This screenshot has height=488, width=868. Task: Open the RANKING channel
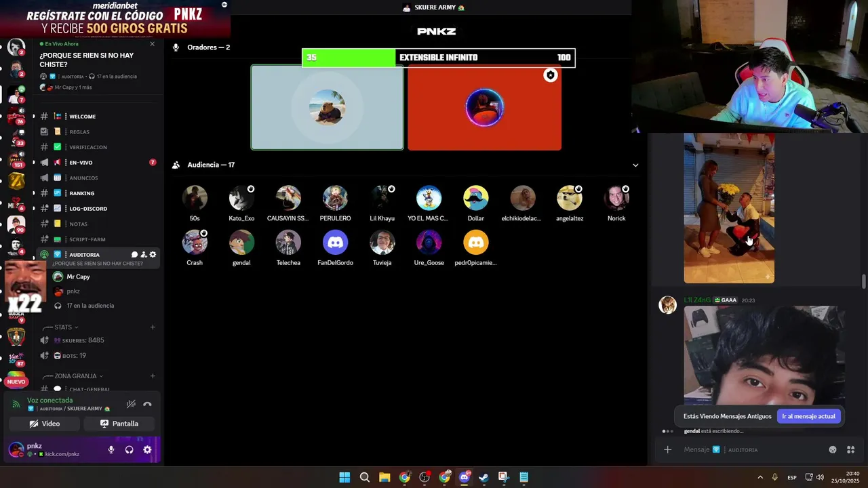click(98, 193)
